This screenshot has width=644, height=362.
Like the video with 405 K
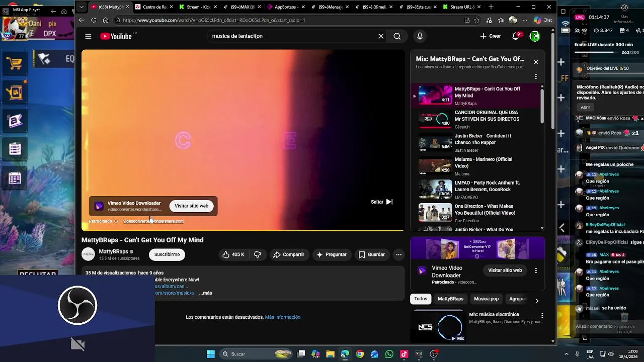pos(233,254)
